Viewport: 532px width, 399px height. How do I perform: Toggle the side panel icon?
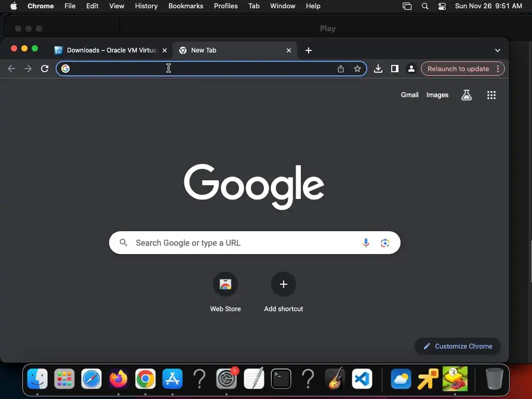point(395,69)
